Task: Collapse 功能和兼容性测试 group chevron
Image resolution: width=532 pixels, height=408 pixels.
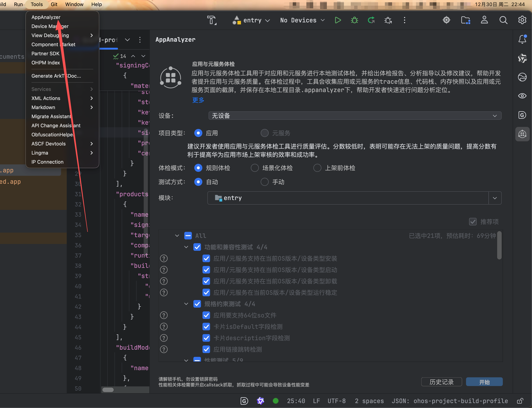Action: (186, 247)
